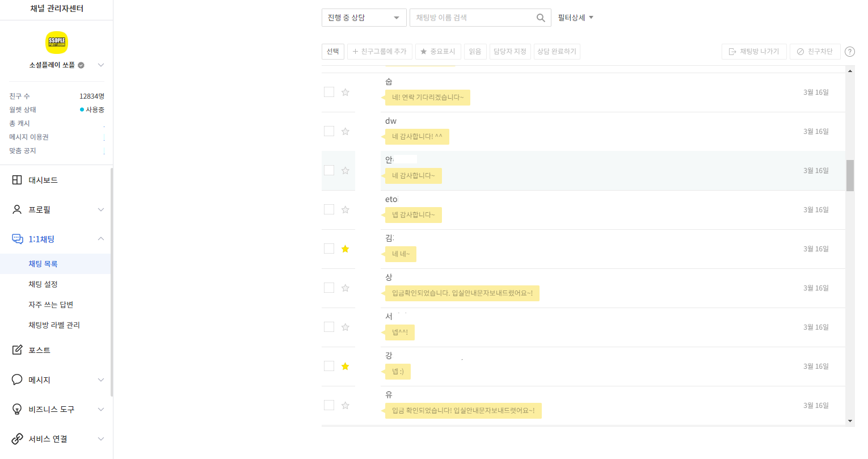868x459 pixels.
Task: Open the chat saying 네! 연락 기다리겠습니다~
Action: [428, 98]
